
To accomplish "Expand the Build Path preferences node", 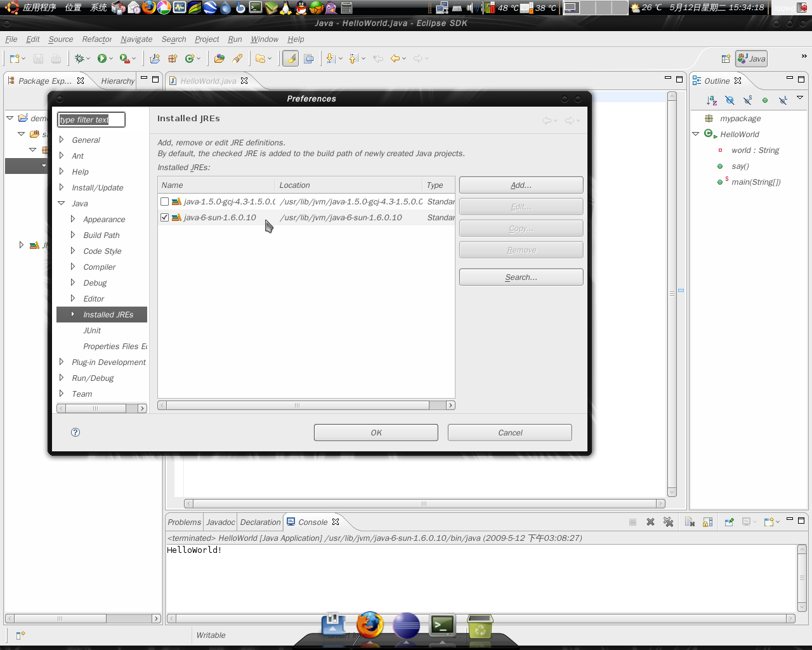I will pyautogui.click(x=73, y=235).
